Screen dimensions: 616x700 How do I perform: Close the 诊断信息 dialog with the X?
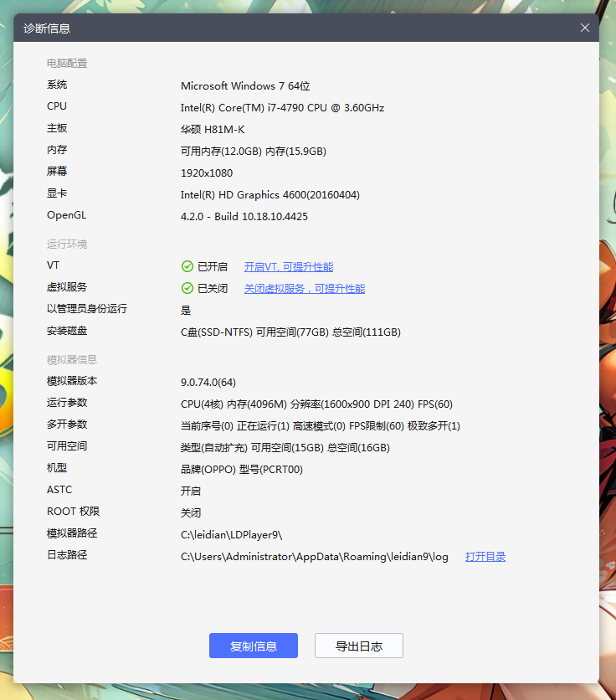click(x=585, y=28)
